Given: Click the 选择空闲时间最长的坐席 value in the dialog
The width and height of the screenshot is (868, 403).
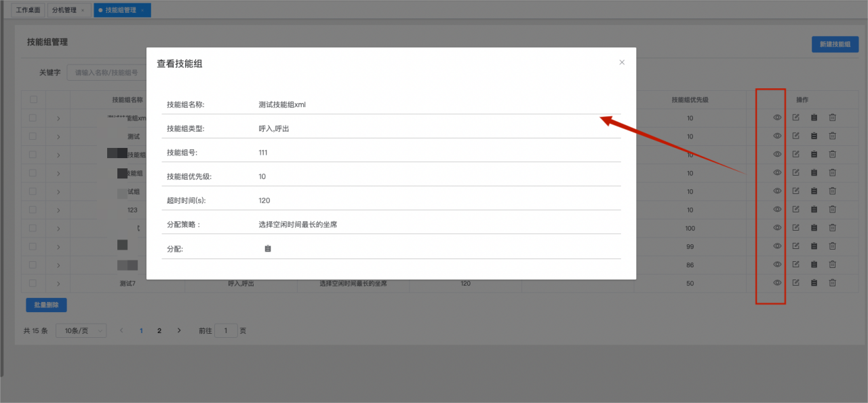Looking at the screenshot, I should point(298,224).
